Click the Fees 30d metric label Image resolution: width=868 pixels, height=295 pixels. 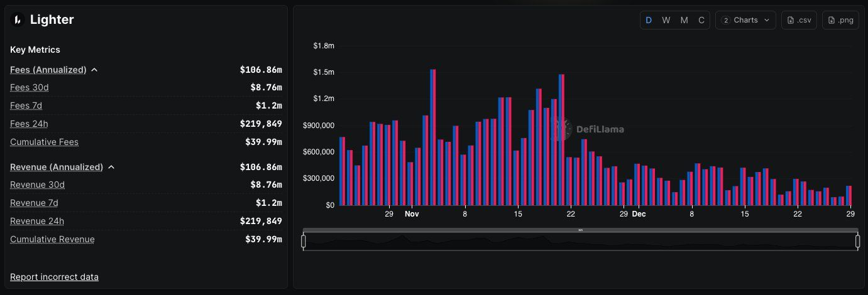[x=29, y=87]
